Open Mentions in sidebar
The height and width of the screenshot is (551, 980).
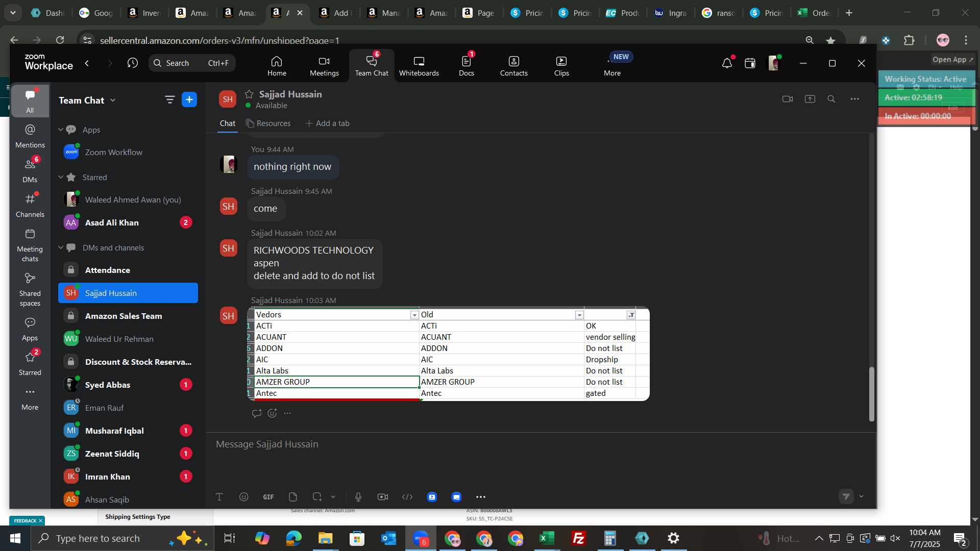click(x=30, y=136)
